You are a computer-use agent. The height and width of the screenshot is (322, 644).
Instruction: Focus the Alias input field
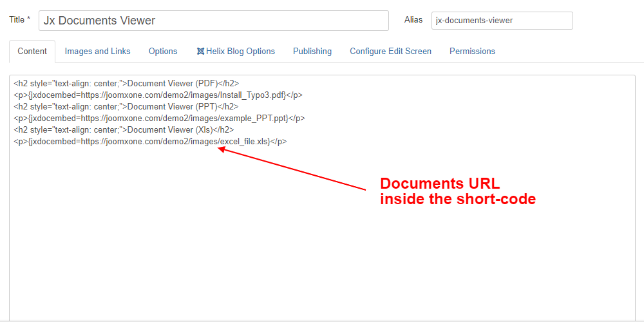[502, 21]
